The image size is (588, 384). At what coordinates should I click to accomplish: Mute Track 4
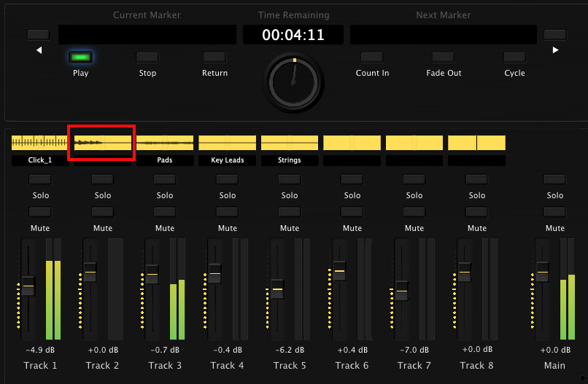click(228, 212)
